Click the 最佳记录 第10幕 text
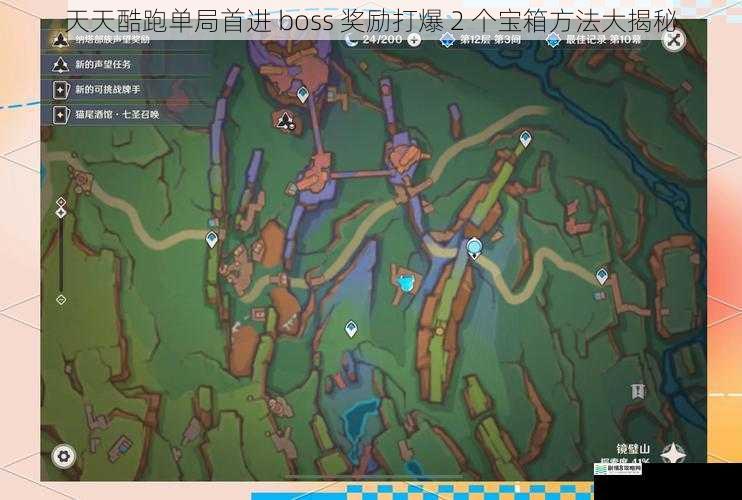 tap(604, 40)
